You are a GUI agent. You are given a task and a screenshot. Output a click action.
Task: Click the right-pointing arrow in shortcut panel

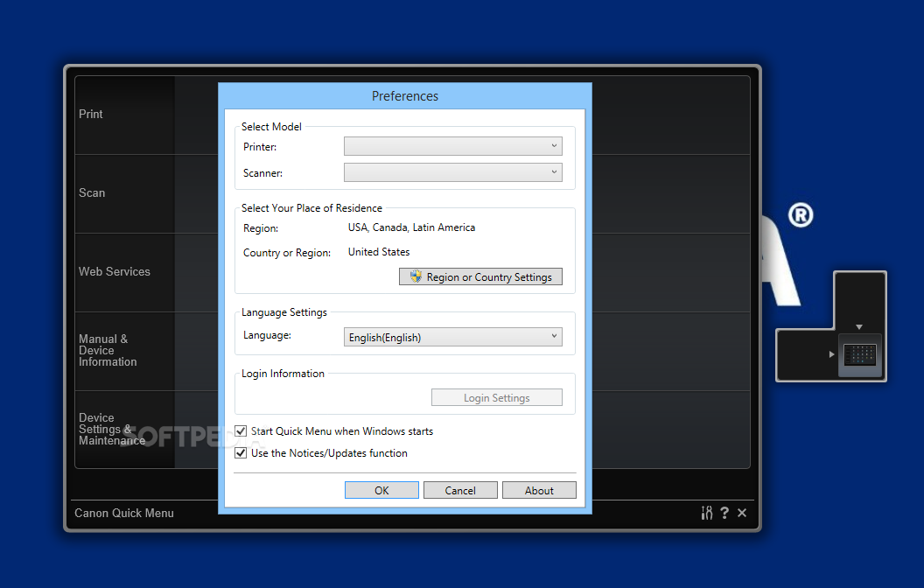pos(831,354)
